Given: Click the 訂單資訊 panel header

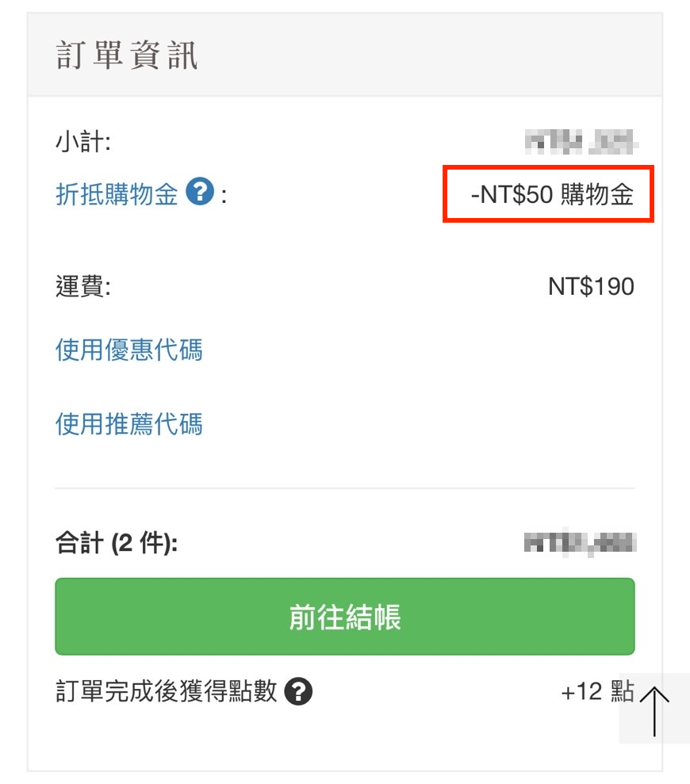Looking at the screenshot, I should [x=127, y=56].
